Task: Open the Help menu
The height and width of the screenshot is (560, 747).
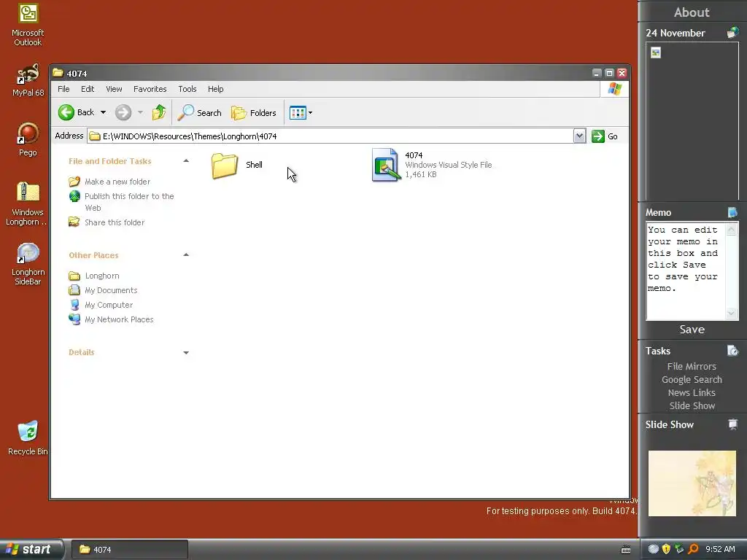Action: (x=215, y=89)
